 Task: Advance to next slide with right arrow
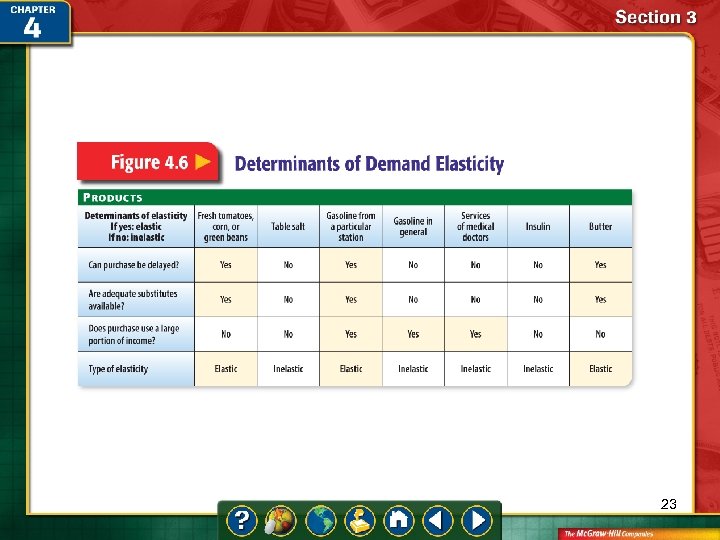pyautogui.click(x=478, y=520)
